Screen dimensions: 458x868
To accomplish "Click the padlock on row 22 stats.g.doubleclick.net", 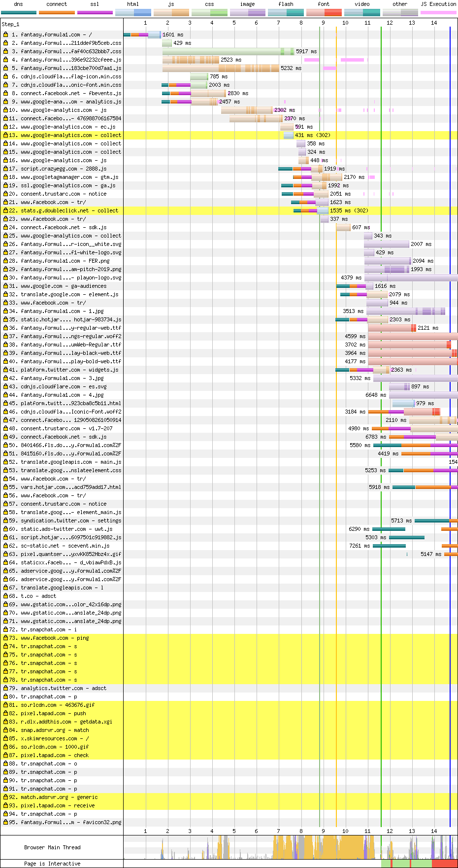I will click(6, 210).
